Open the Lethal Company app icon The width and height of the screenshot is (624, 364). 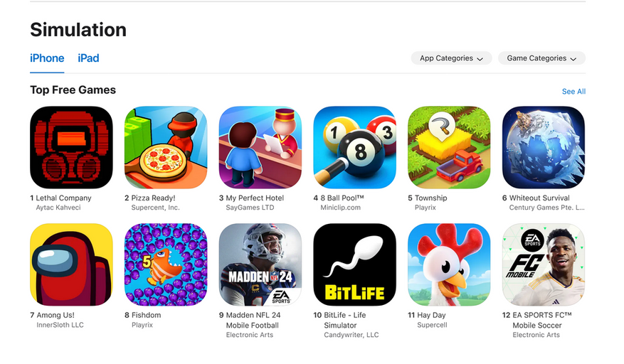tap(71, 147)
